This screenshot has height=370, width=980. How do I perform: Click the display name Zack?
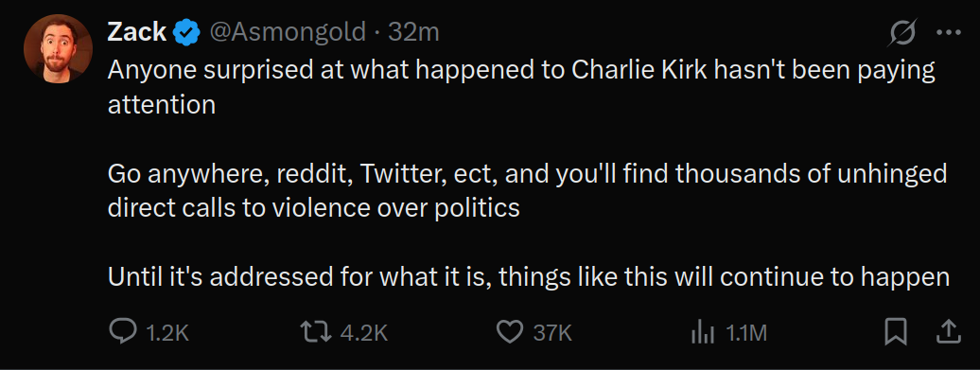[137, 32]
